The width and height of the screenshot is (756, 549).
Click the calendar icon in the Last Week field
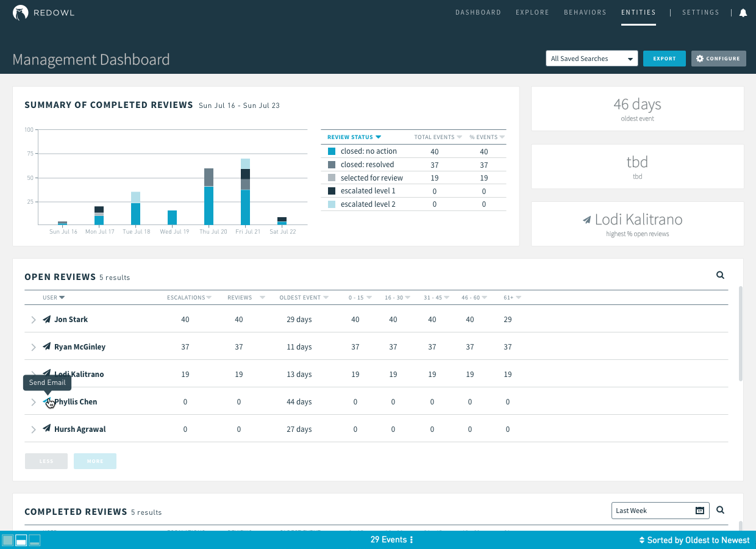coord(700,510)
